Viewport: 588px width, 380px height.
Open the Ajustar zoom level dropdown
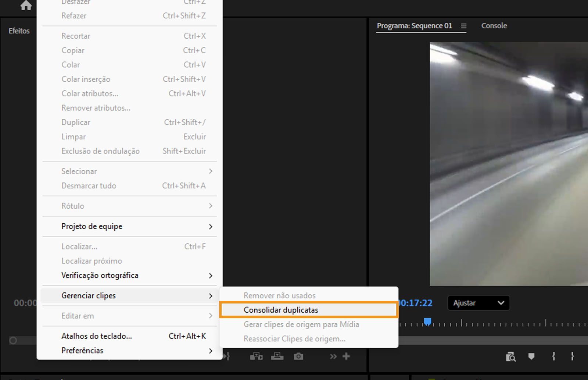478,303
